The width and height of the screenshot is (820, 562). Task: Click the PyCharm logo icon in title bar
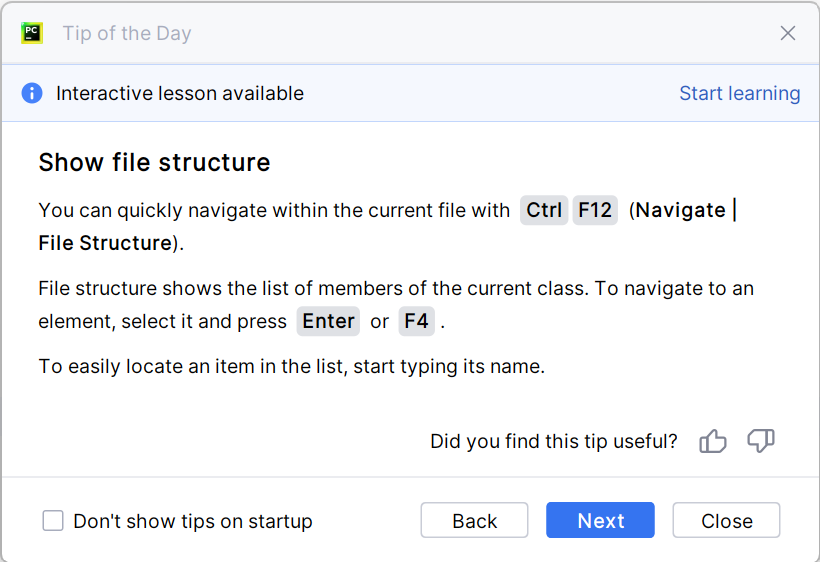click(32, 33)
